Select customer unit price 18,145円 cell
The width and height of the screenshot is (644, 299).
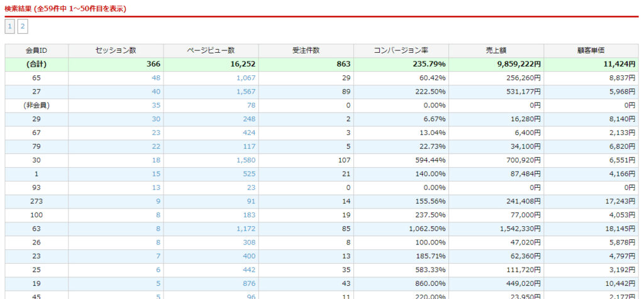pos(591,229)
